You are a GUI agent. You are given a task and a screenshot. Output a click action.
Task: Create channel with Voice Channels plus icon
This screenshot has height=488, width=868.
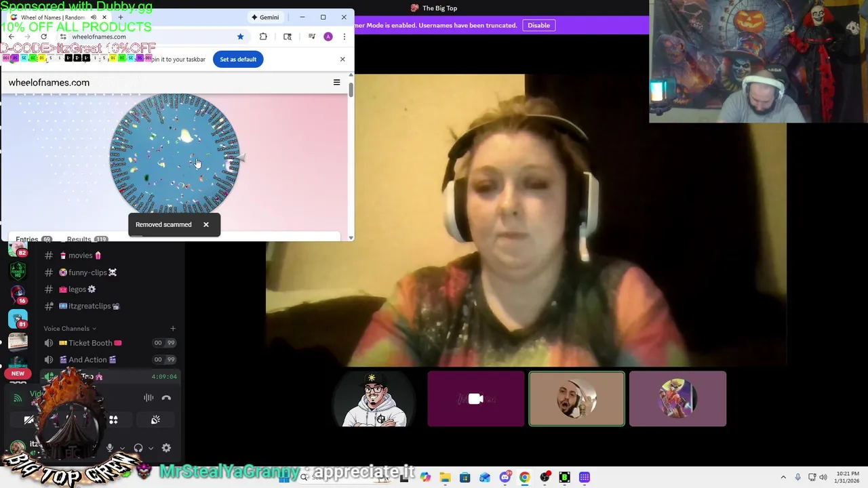(173, 329)
